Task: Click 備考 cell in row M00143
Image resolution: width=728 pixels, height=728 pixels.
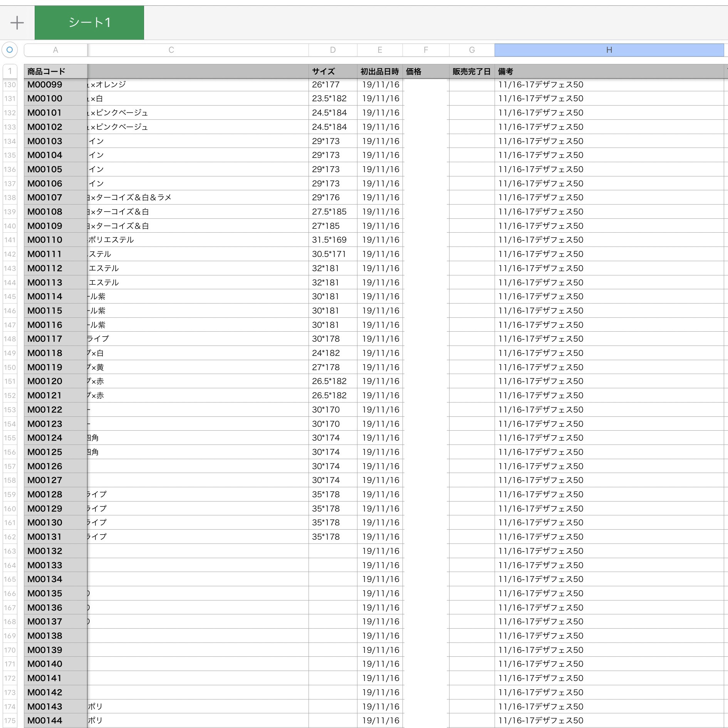Action: click(x=609, y=706)
